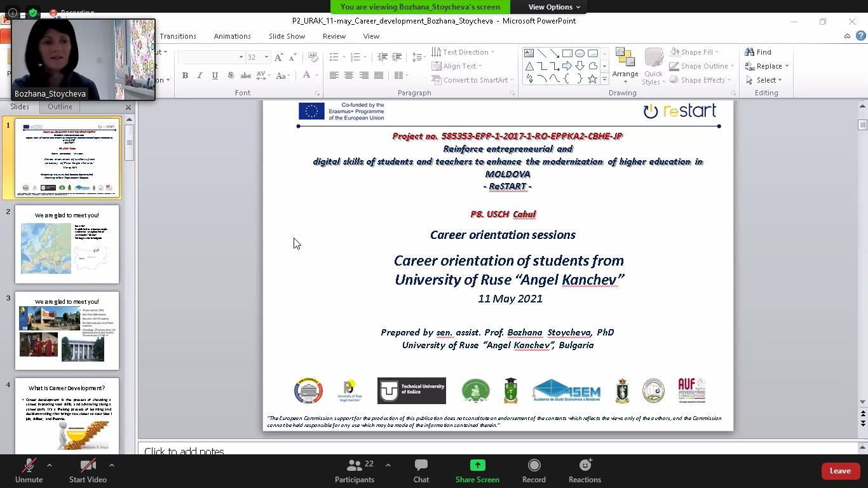Open Replace dropdown arrow
This screenshot has height=488, width=868.
pos(787,66)
